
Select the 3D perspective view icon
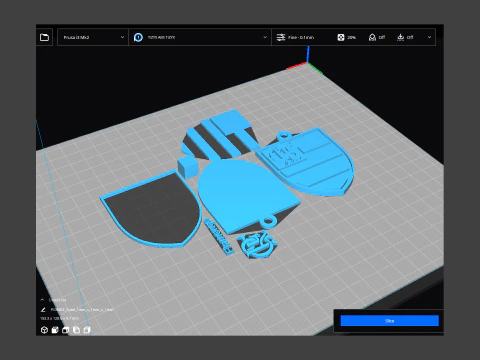coord(44,330)
